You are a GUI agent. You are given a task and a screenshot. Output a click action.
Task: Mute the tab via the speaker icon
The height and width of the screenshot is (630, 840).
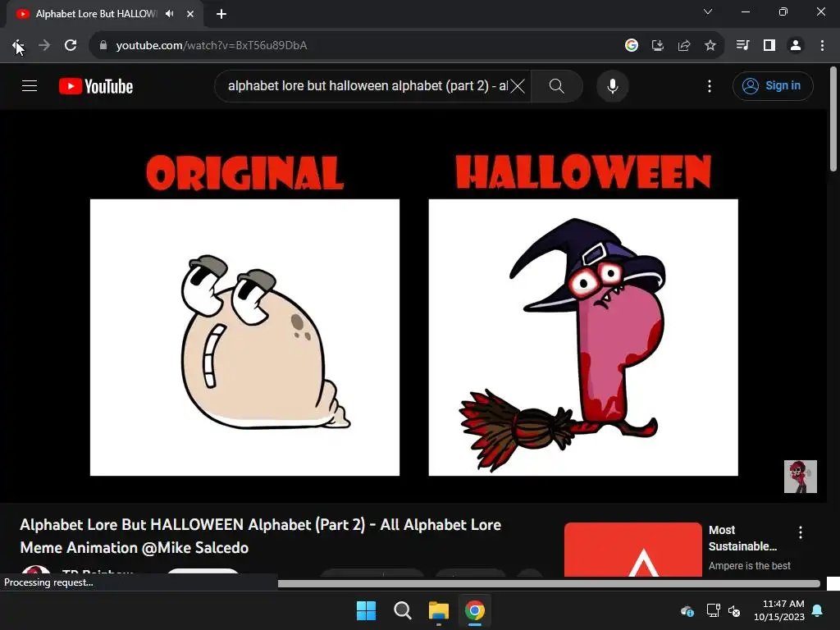[170, 14]
